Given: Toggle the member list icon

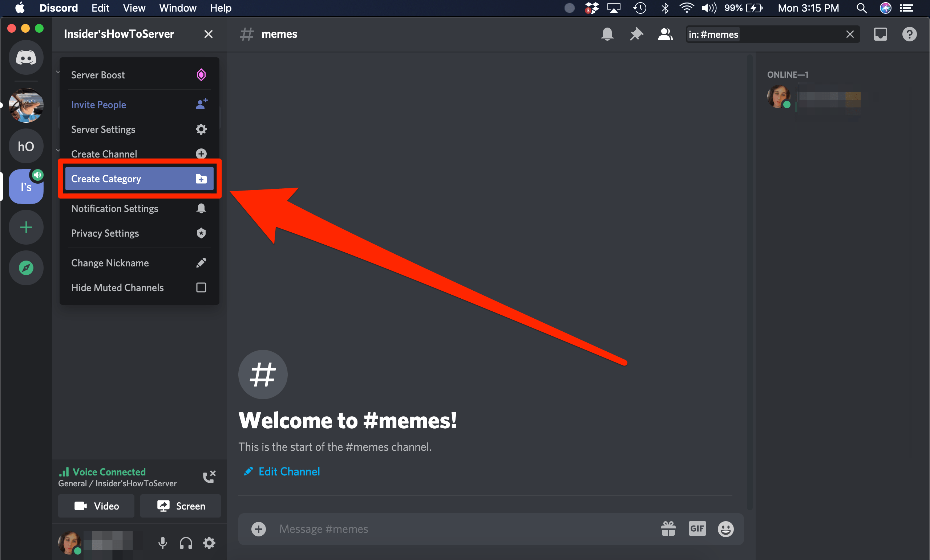Looking at the screenshot, I should tap(665, 34).
